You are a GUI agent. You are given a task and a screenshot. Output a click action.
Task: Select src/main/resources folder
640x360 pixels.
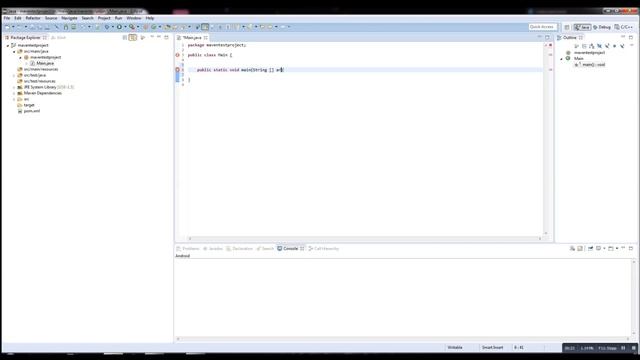[x=40, y=69]
